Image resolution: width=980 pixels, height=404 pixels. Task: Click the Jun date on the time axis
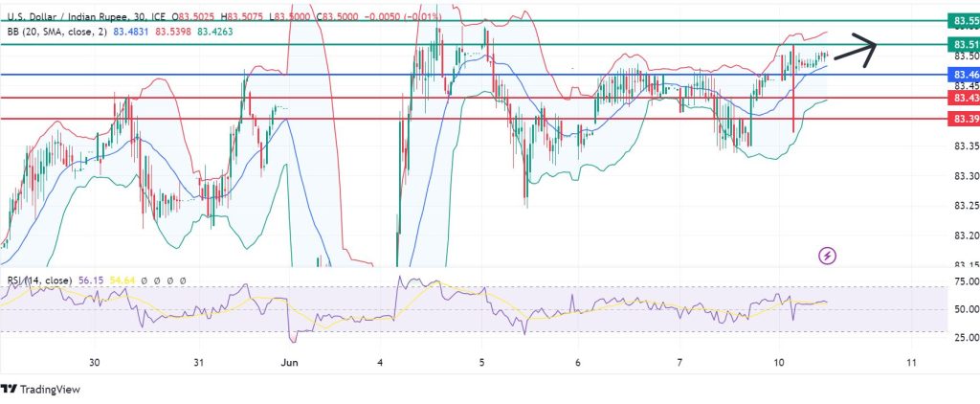point(289,362)
